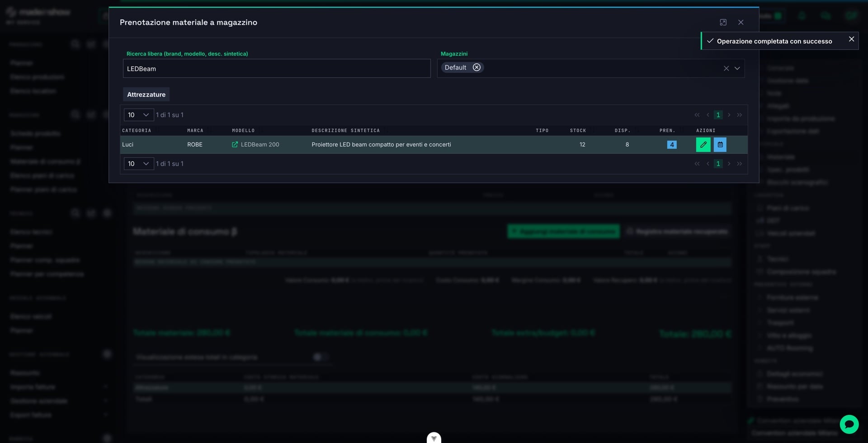Screen dimensions: 868x443
Task: Close the Prenotazione materiale a magazzino dialog
Action: point(741,22)
